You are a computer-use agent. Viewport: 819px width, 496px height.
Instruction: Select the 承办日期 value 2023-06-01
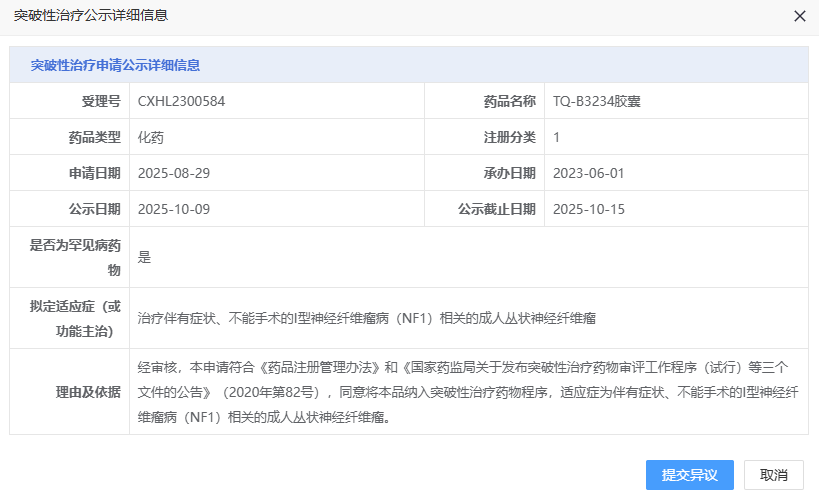(588, 173)
